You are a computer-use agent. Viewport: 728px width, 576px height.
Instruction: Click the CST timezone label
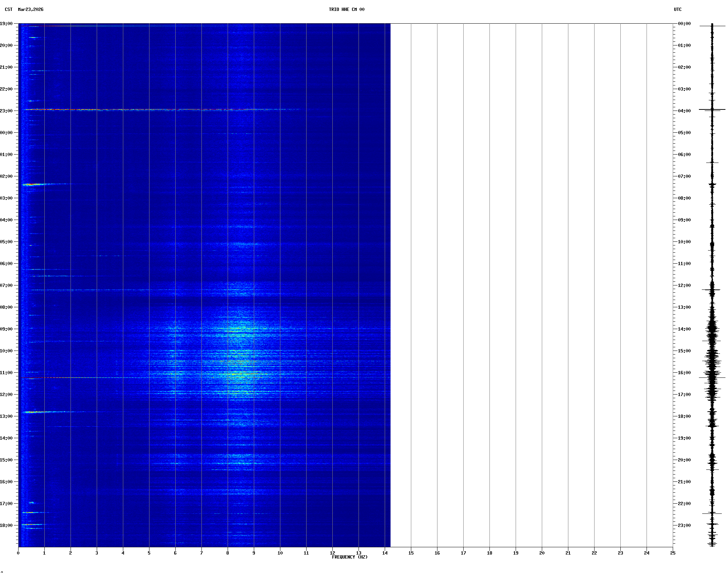(x=8, y=9)
